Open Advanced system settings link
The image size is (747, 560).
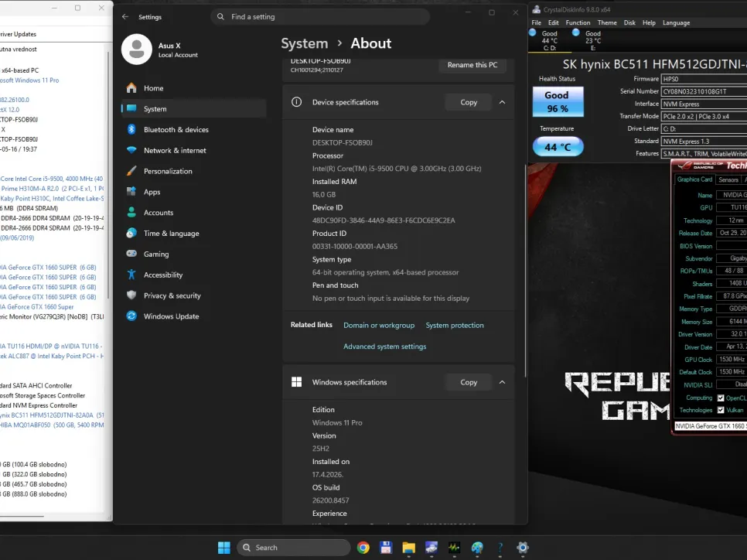coord(384,347)
